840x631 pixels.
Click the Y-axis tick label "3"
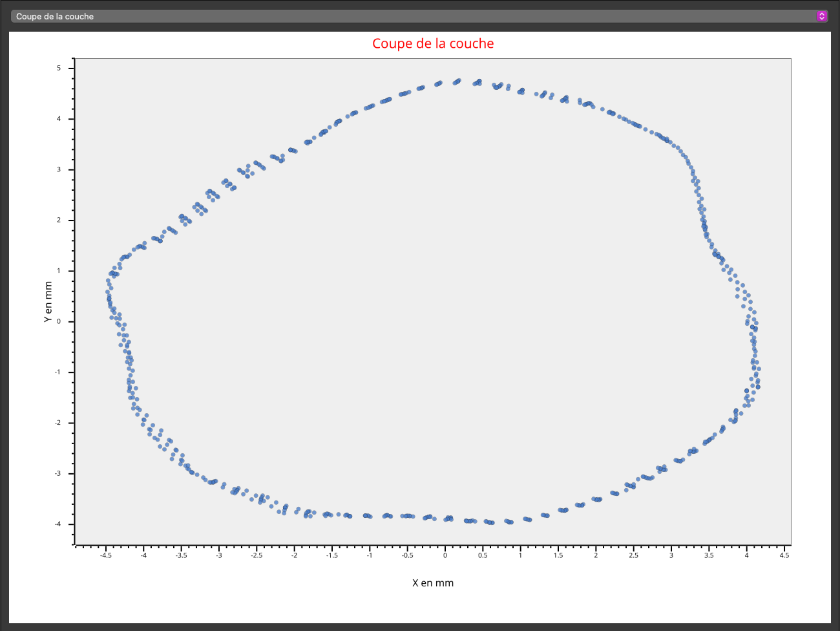tap(59, 169)
